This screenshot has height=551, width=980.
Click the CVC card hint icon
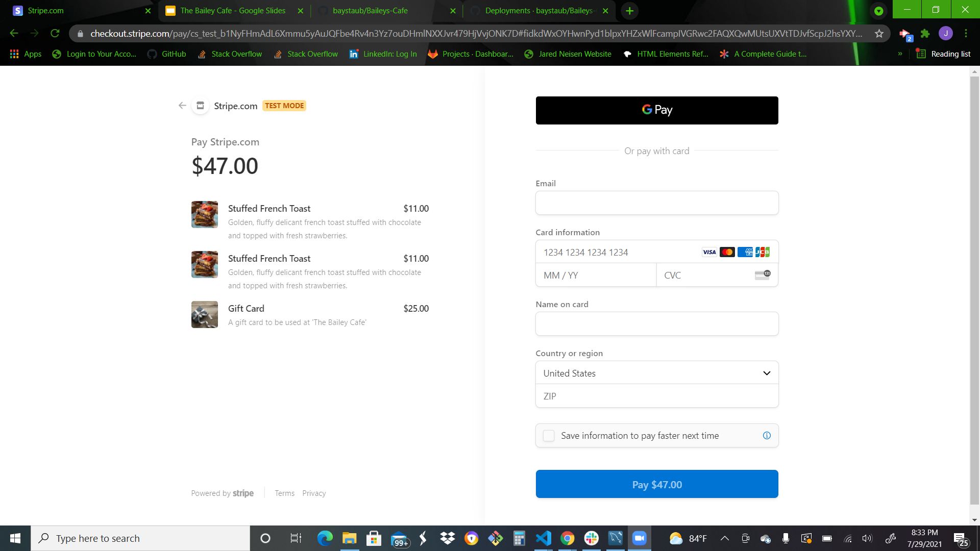coord(763,275)
